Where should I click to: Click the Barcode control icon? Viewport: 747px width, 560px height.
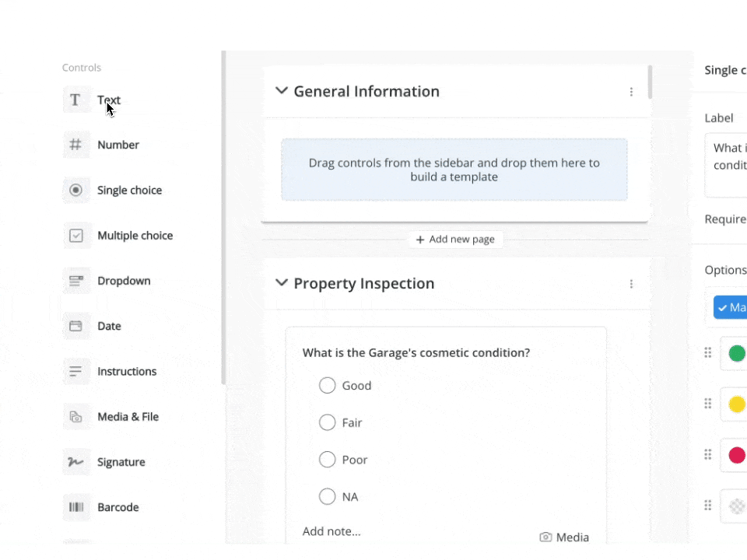tap(75, 507)
